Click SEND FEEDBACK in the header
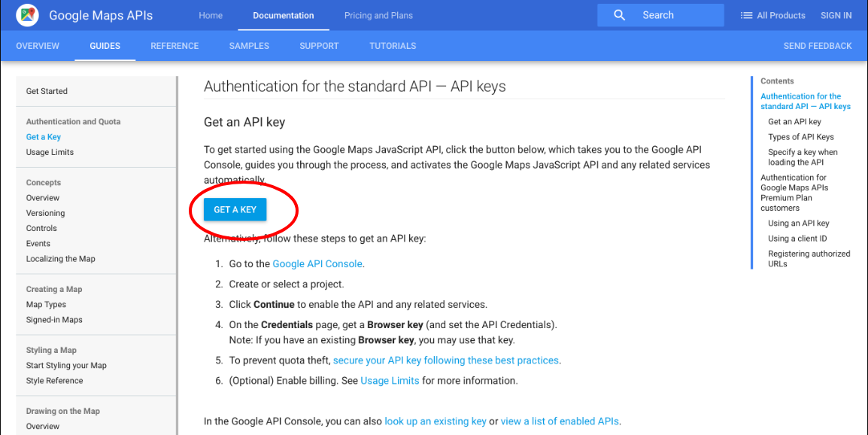Image resolution: width=868 pixels, height=435 pixels. coord(818,46)
